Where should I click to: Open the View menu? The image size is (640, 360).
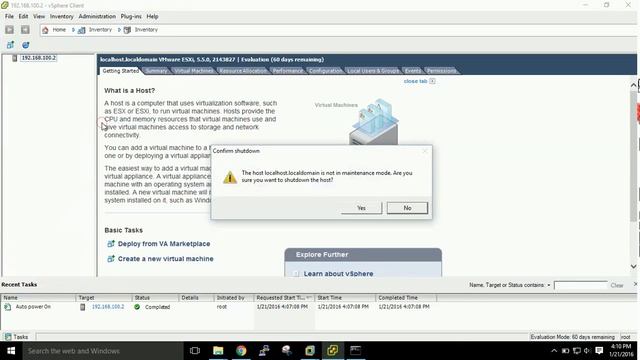[x=39, y=16]
